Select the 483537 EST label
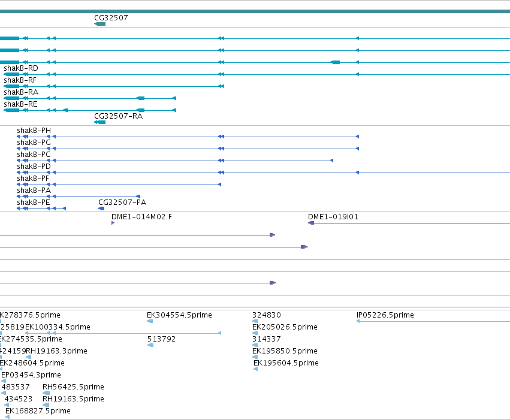This screenshot has width=510, height=420. pos(16,388)
